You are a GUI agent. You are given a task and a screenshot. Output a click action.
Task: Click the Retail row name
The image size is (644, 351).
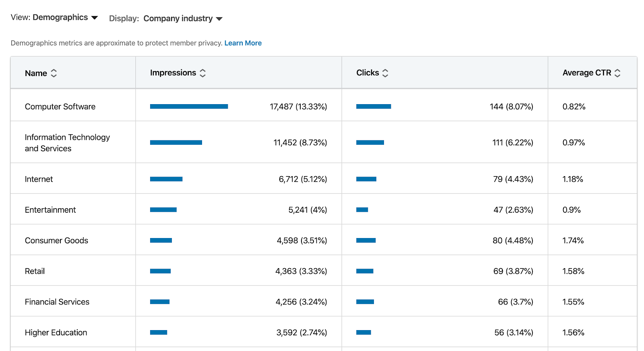click(35, 271)
